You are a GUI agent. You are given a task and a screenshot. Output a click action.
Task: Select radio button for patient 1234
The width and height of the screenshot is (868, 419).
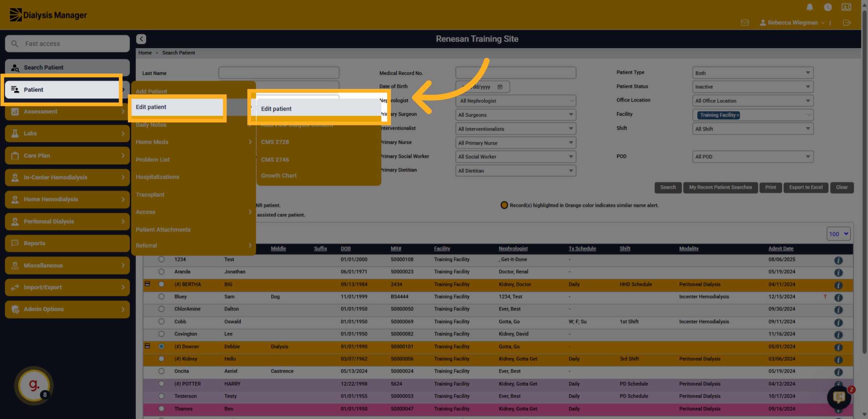tap(161, 259)
